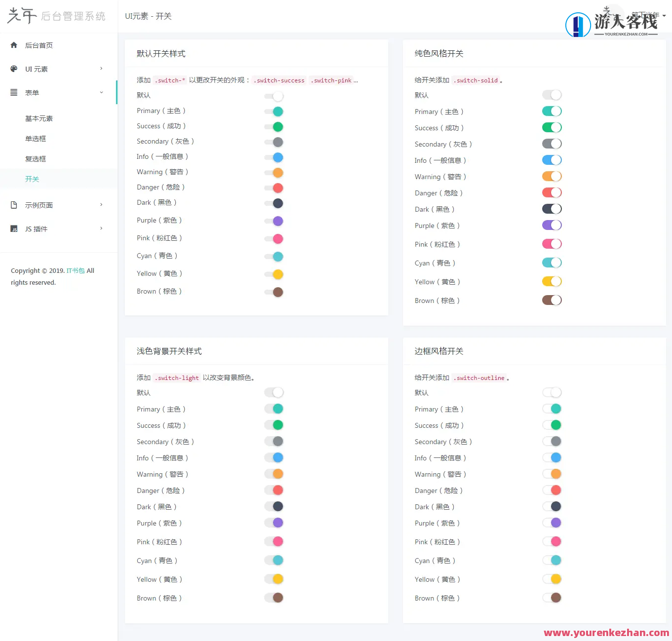Toggle the solid-style Info switch
The height and width of the screenshot is (641, 672).
(552, 160)
